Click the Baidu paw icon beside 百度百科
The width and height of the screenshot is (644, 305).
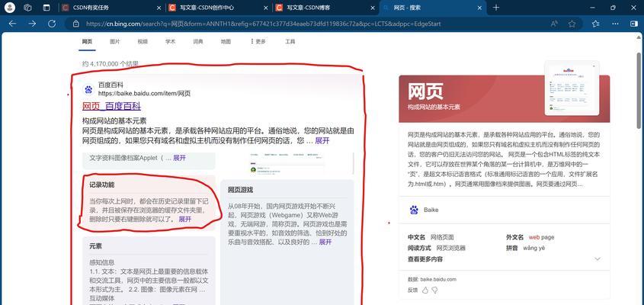click(x=88, y=89)
